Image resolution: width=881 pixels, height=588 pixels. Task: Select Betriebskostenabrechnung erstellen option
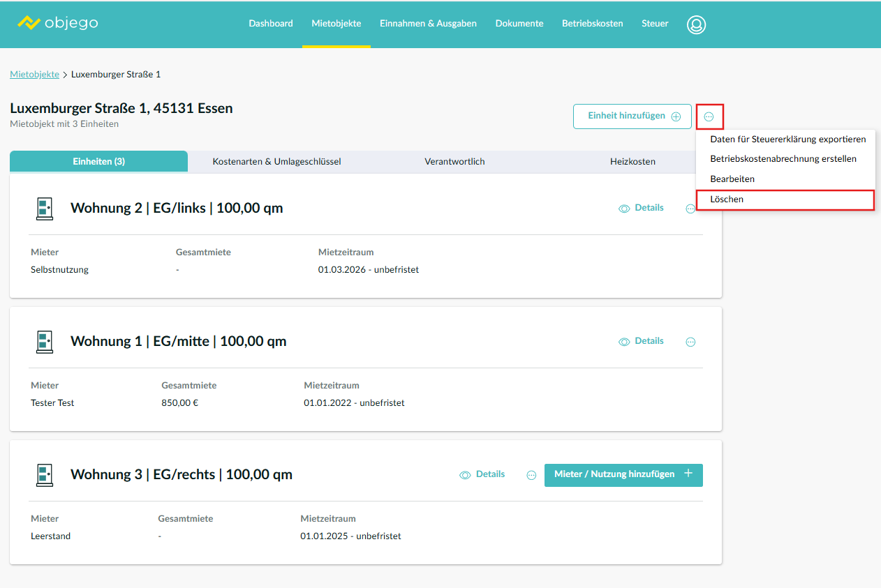[x=783, y=159]
